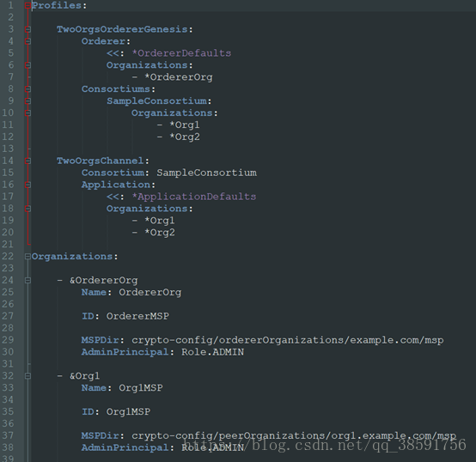Screen dimensions: 476x462
Task: Click the &OrdererOrg anchor on line 24
Action: [103, 281]
